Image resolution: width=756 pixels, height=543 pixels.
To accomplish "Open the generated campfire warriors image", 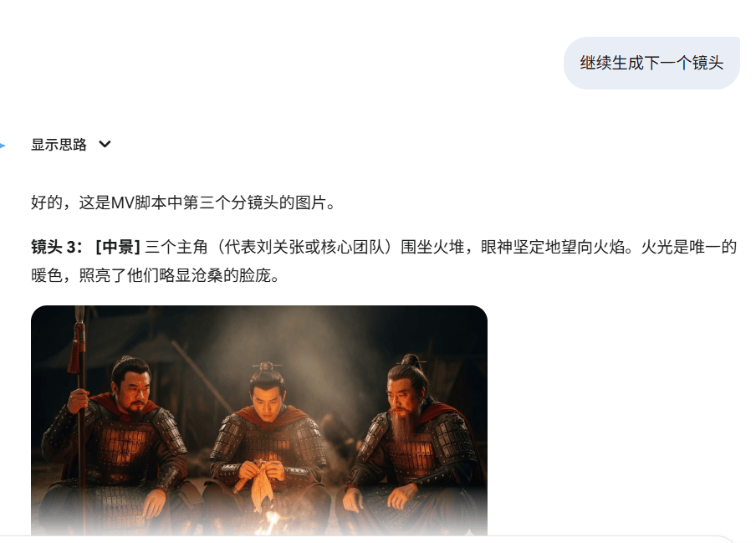I will pyautogui.click(x=259, y=420).
